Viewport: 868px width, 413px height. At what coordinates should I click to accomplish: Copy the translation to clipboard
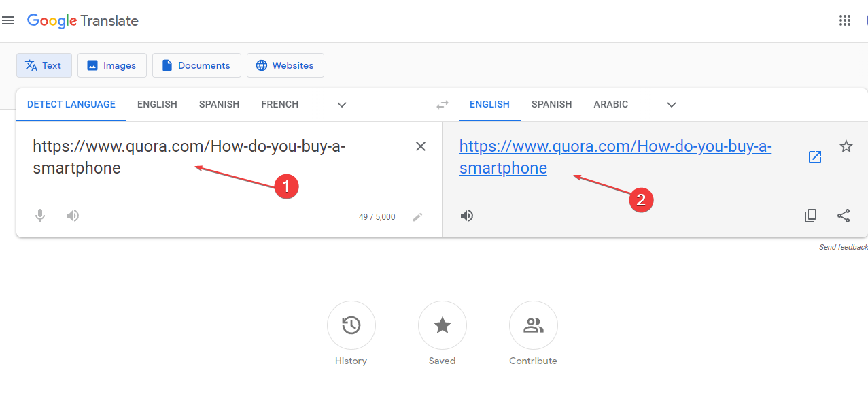click(810, 216)
